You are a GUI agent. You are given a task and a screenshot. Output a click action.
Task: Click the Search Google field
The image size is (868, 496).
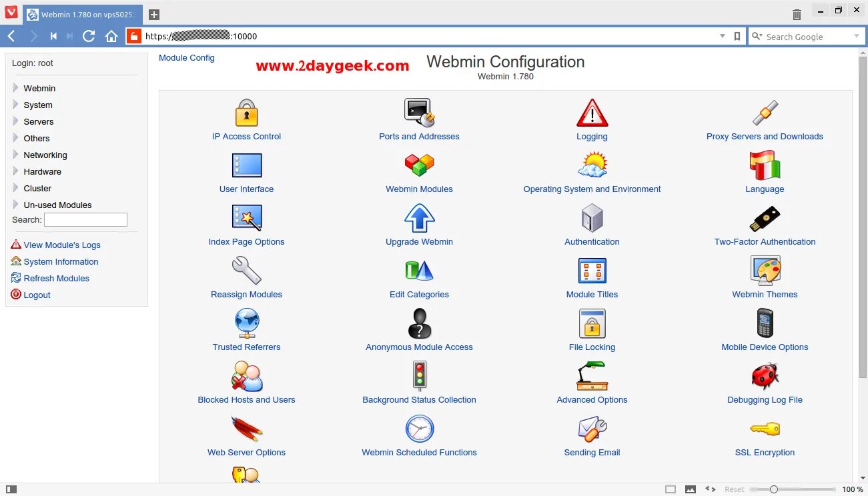tap(806, 37)
